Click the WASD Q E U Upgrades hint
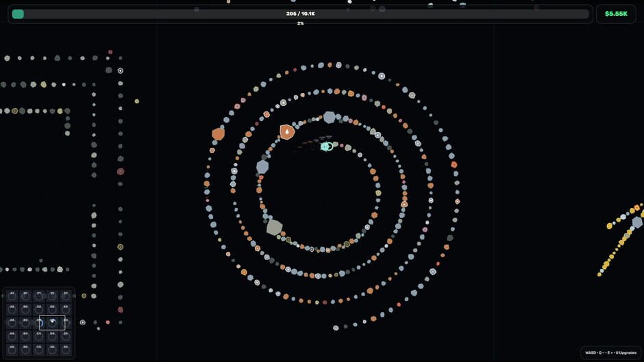 click(x=610, y=352)
